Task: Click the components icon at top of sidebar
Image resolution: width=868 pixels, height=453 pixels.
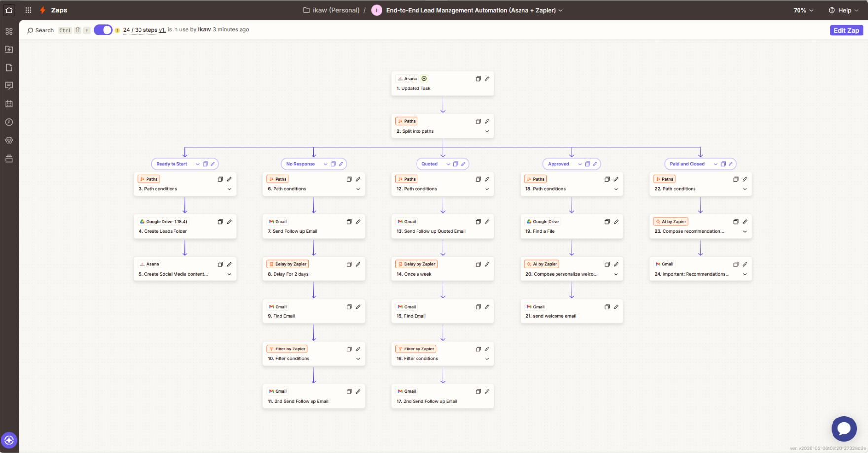Action: (9, 31)
